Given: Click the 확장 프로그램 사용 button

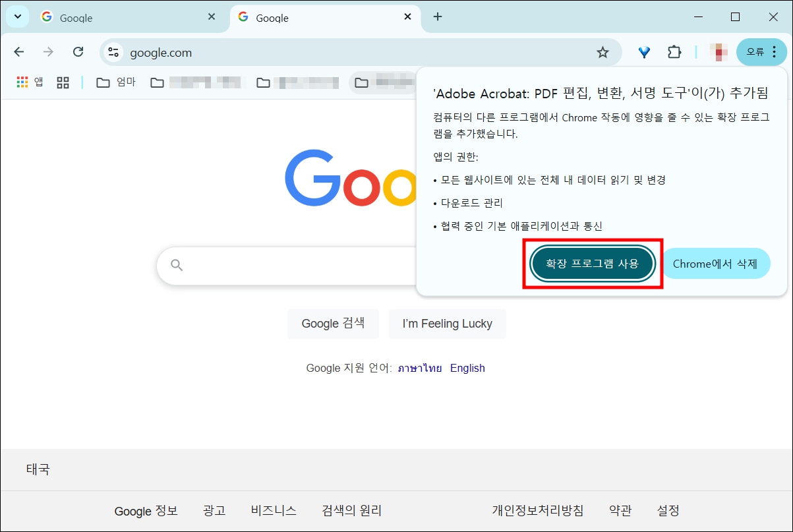Looking at the screenshot, I should point(592,264).
